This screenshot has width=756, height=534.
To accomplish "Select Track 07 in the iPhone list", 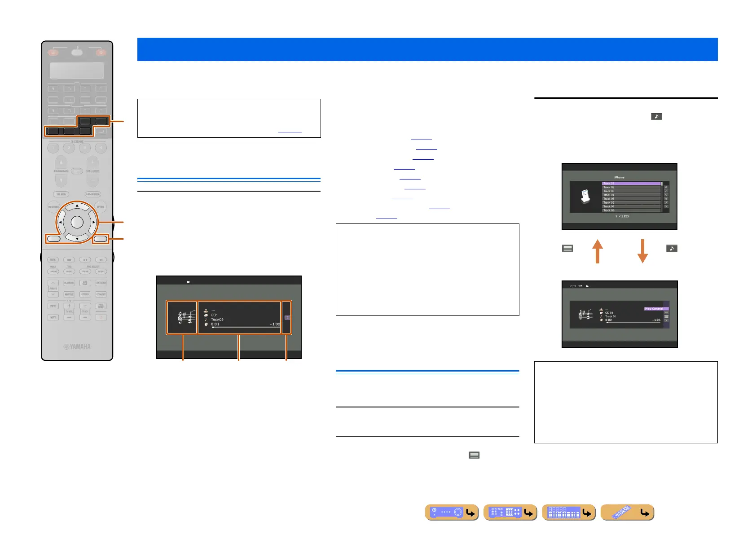I will pyautogui.click(x=631, y=206).
